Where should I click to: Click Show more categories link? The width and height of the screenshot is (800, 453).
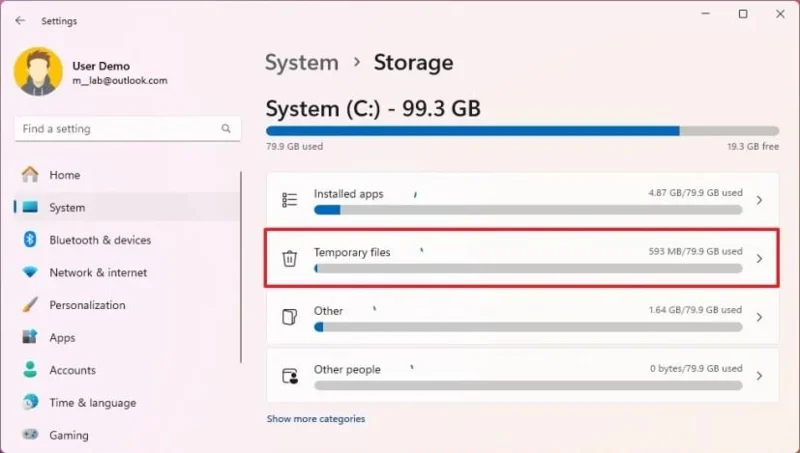coord(316,419)
